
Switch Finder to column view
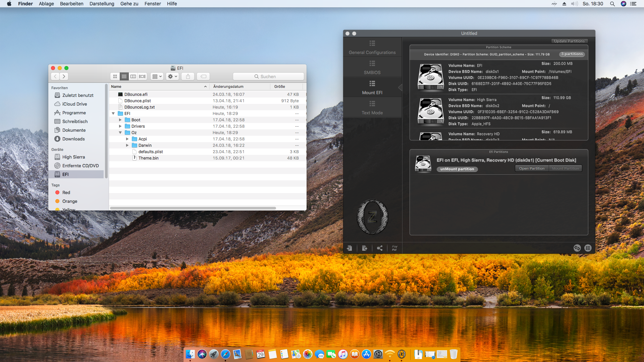click(133, 76)
